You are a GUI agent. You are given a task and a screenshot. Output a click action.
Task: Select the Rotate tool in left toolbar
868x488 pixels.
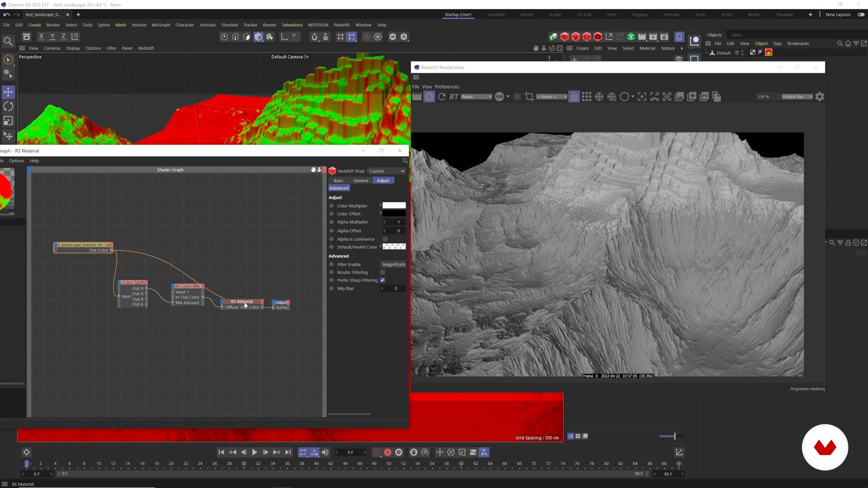[x=8, y=107]
